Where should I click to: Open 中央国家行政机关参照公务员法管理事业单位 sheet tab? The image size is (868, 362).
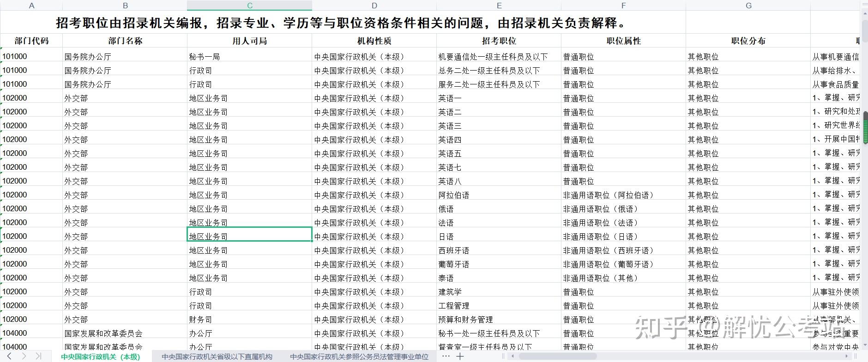click(359, 356)
